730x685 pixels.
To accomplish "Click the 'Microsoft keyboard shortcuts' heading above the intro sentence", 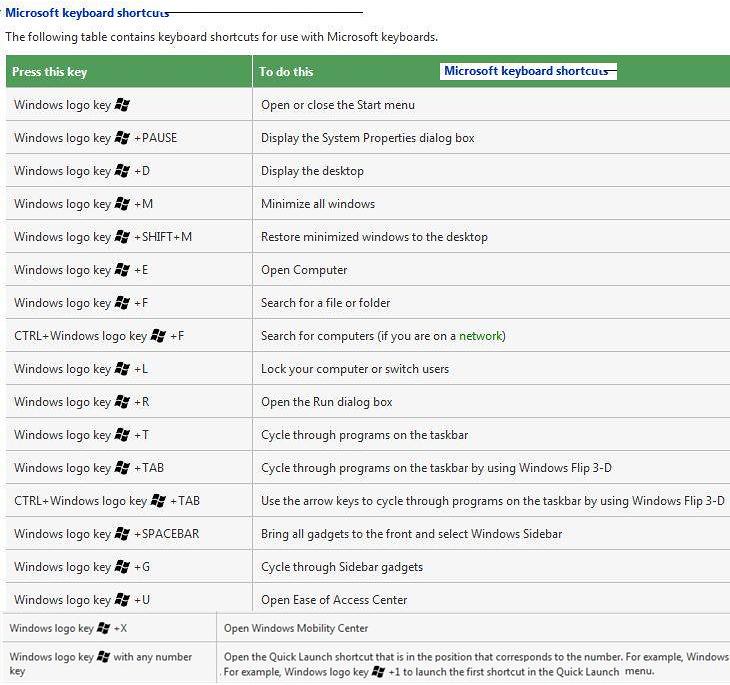I will click(87, 13).
